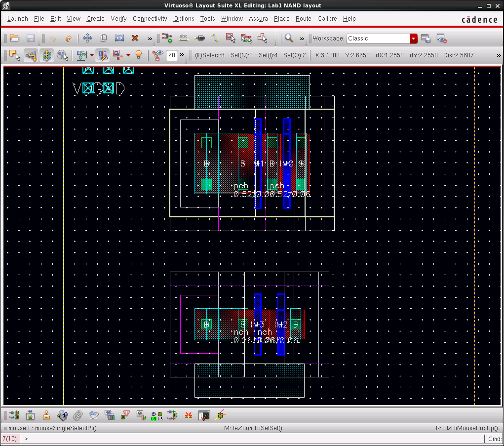Click the magnifier probe icon in bottom toolbar

62,415
